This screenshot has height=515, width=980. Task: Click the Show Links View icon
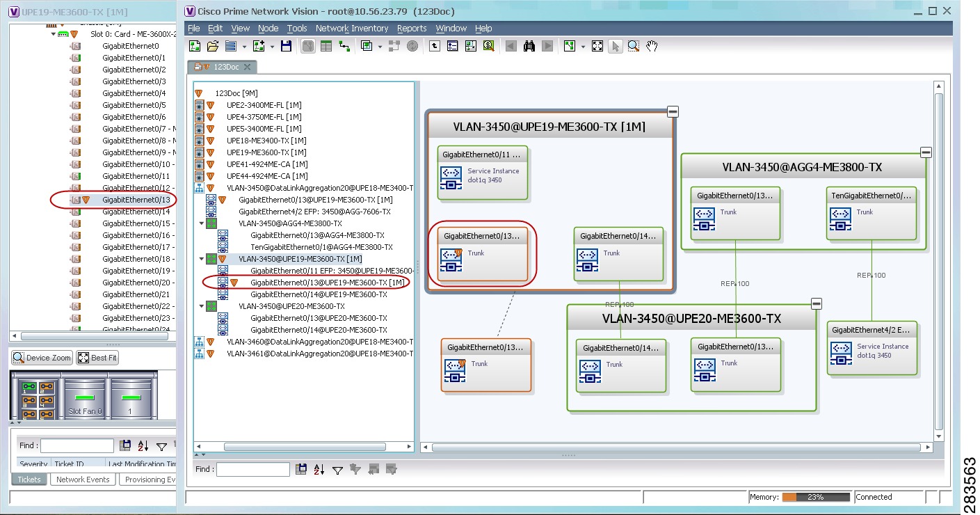click(344, 46)
